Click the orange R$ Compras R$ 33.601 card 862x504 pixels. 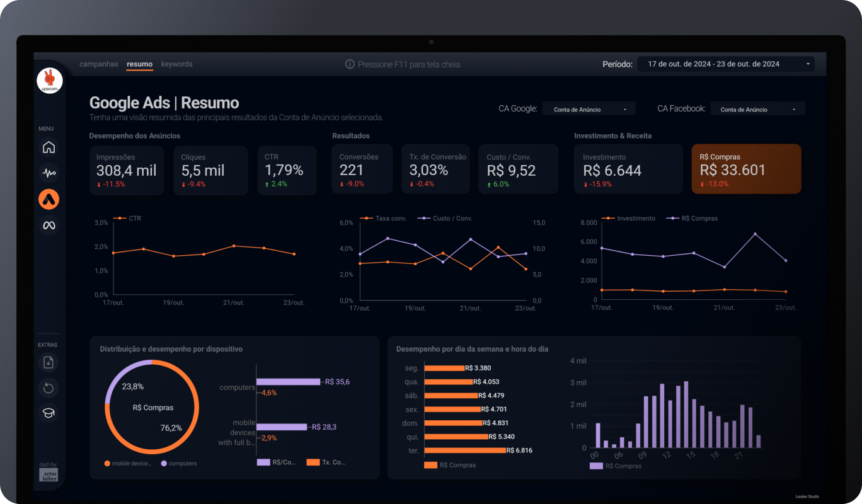746,169
